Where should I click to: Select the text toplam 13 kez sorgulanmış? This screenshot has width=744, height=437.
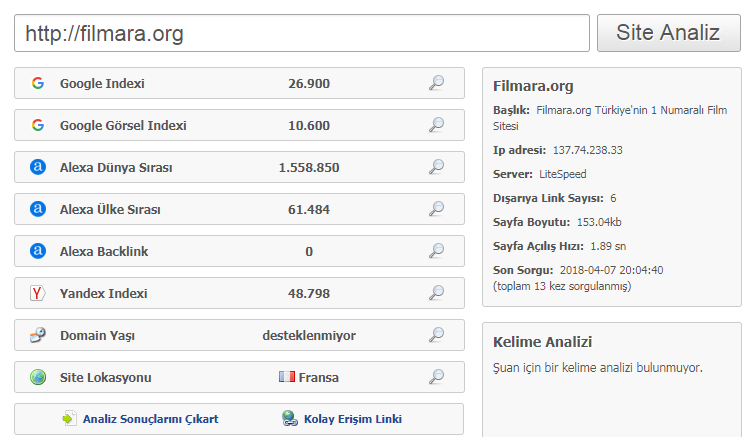(x=562, y=287)
